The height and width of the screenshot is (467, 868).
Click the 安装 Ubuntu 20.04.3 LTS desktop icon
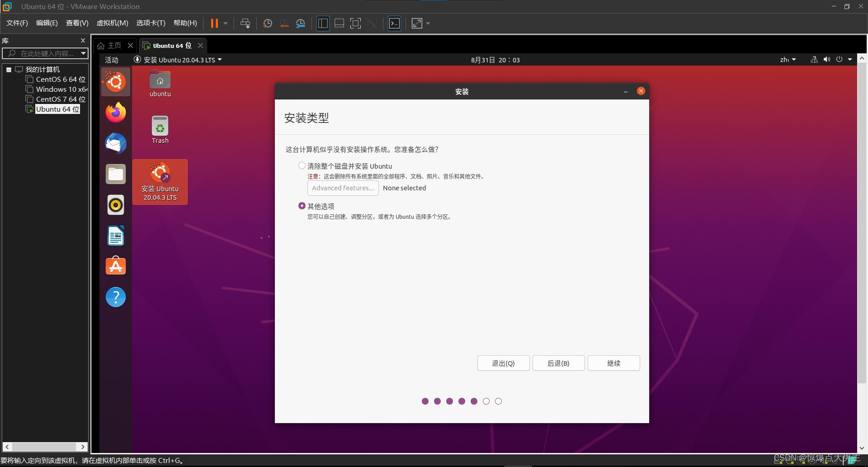pyautogui.click(x=160, y=182)
